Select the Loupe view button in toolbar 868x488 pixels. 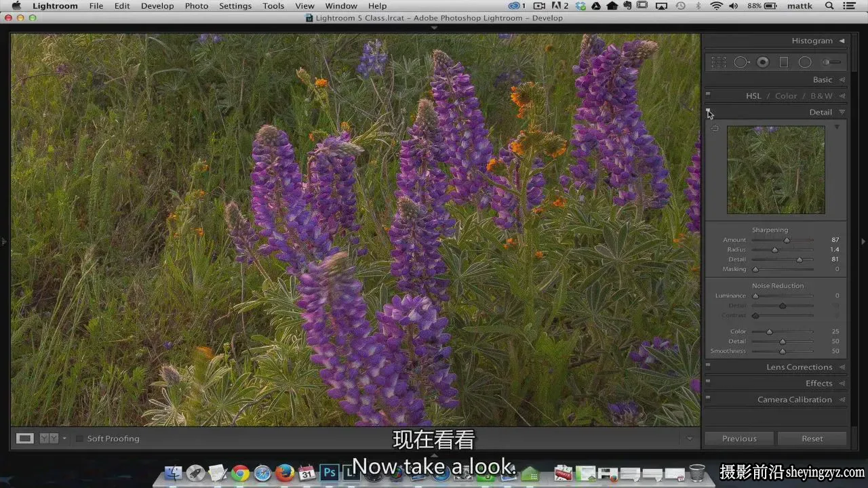tap(25, 439)
